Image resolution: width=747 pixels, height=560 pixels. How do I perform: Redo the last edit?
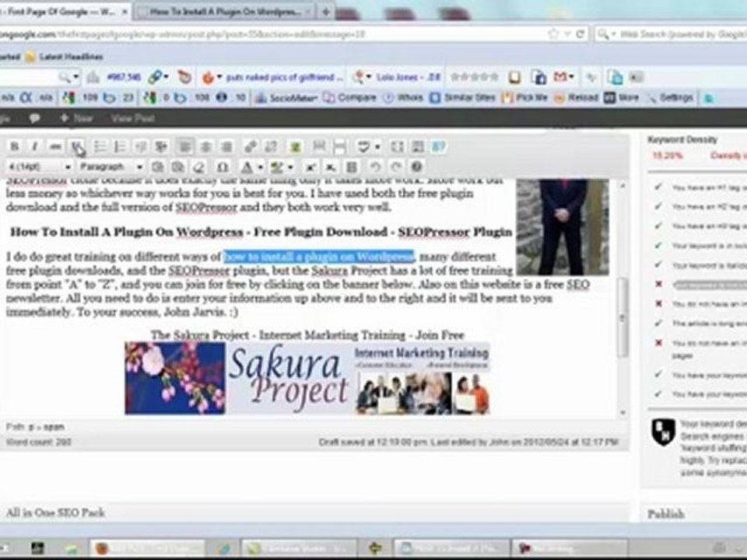396,167
